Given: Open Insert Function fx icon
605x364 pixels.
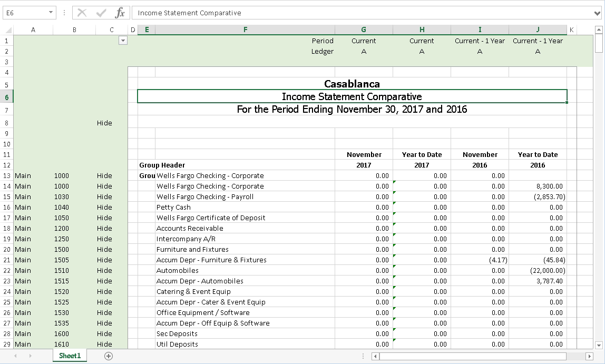Looking at the screenshot, I should [120, 13].
